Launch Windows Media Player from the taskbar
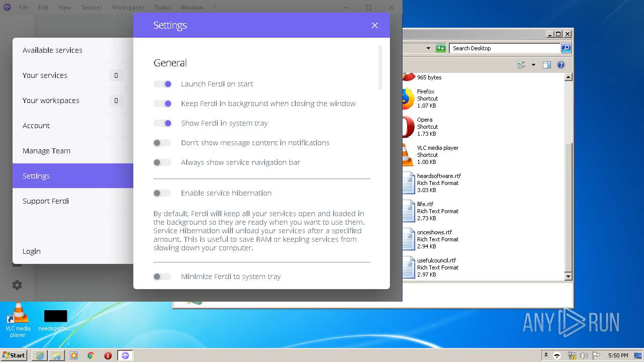The image size is (644, 362). 74,355
